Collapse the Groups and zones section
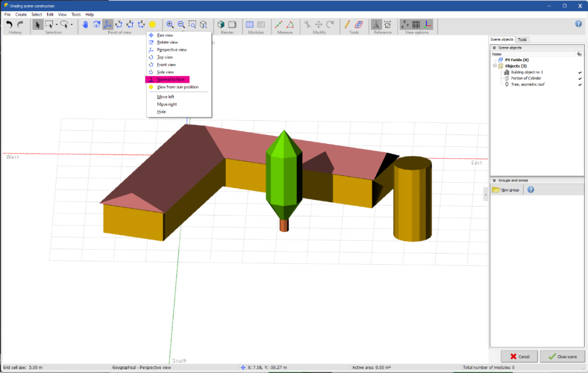This screenshot has width=588, height=373. 494,180
